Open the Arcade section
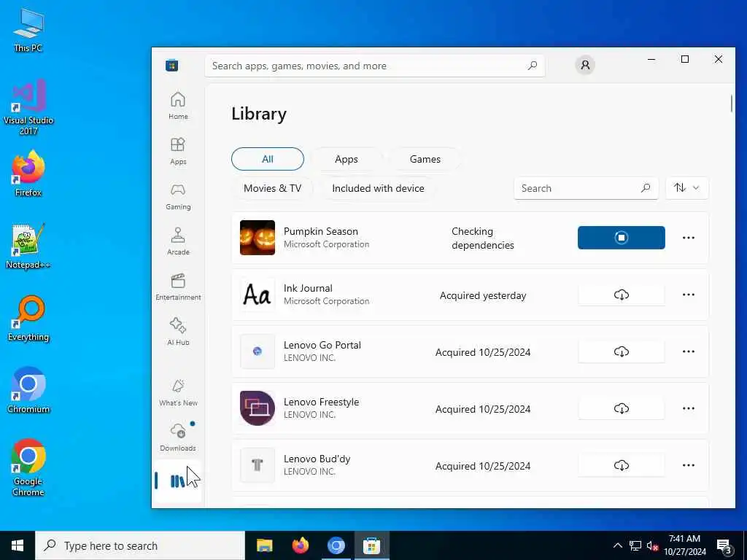 178,241
